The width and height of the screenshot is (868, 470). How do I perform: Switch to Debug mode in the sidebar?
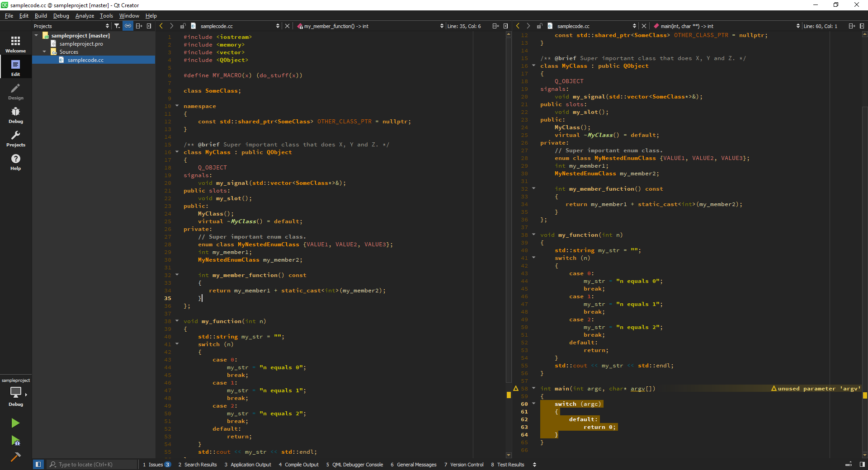(16, 115)
